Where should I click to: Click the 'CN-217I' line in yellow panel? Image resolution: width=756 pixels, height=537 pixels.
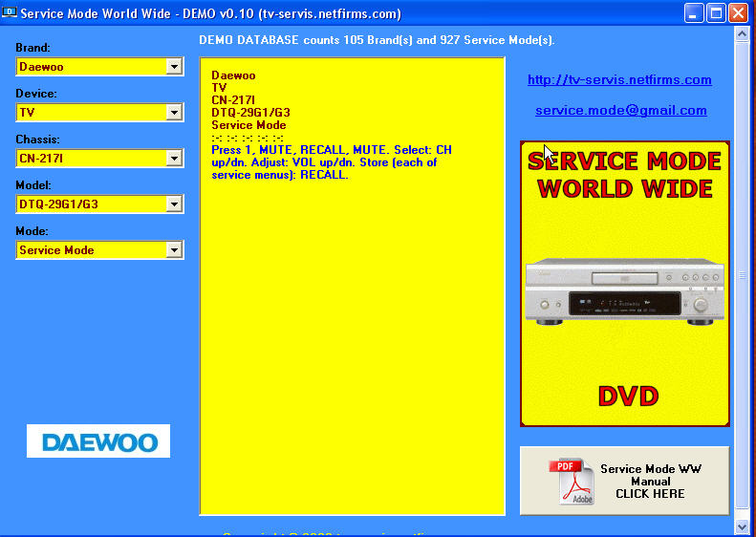pos(233,99)
